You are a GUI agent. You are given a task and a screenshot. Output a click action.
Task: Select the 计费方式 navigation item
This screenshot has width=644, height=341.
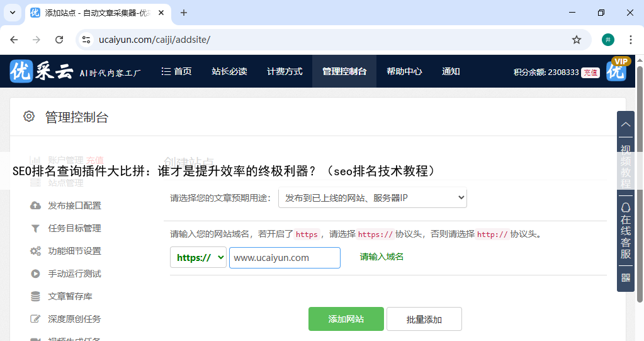(285, 71)
